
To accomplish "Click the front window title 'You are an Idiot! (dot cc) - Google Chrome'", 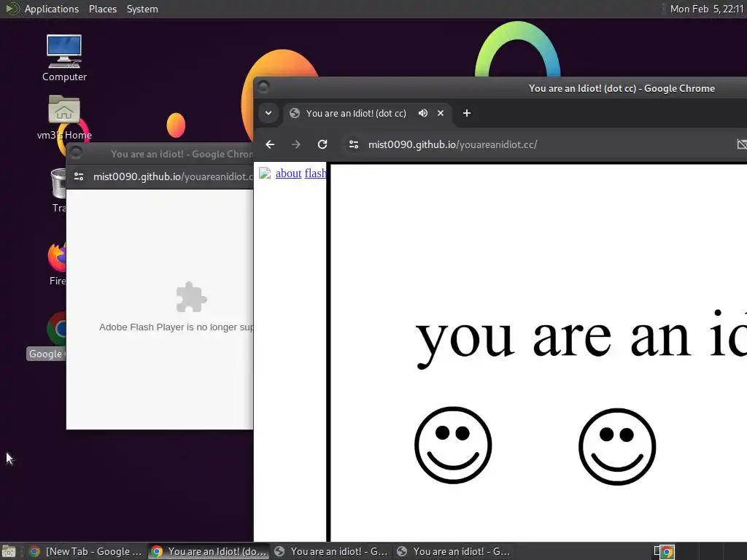I will point(622,88).
